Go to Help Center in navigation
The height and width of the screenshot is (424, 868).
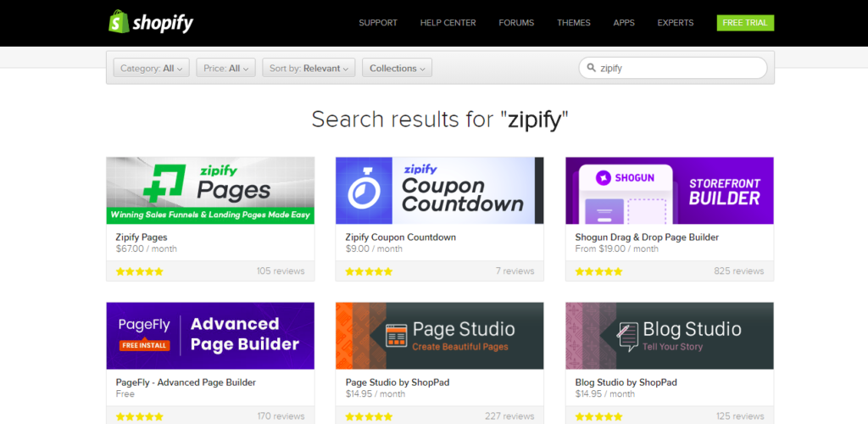(448, 23)
